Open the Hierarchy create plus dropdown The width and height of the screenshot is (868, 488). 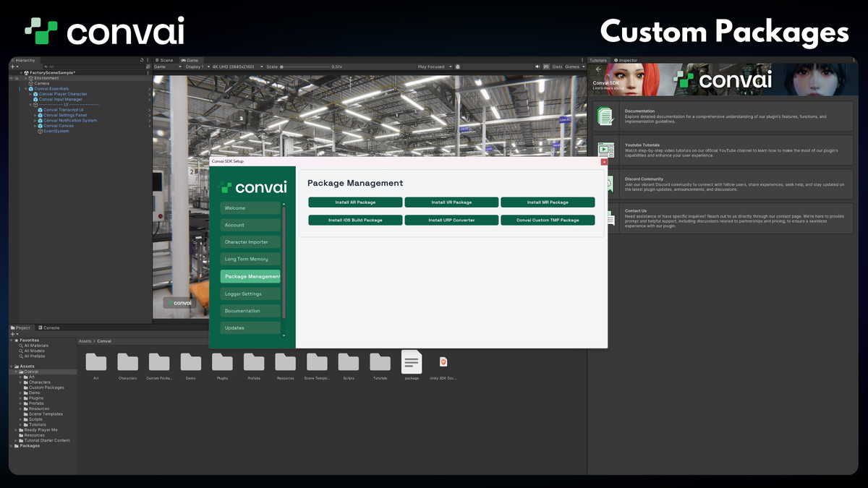pos(14,67)
